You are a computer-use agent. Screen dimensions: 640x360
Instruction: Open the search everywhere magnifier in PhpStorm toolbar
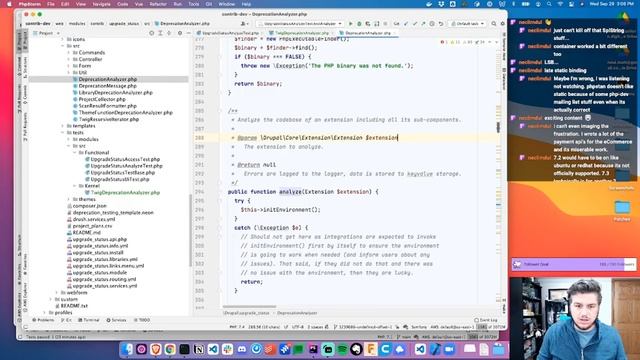pos(494,24)
